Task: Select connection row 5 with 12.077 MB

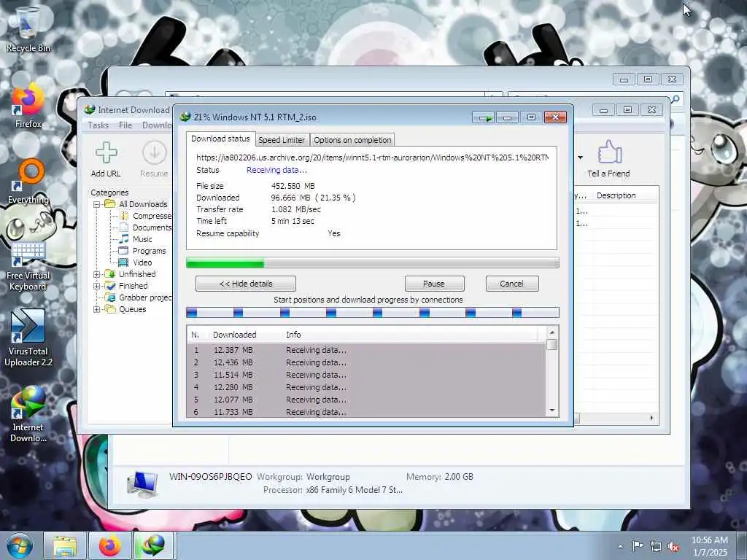Action: tap(366, 400)
